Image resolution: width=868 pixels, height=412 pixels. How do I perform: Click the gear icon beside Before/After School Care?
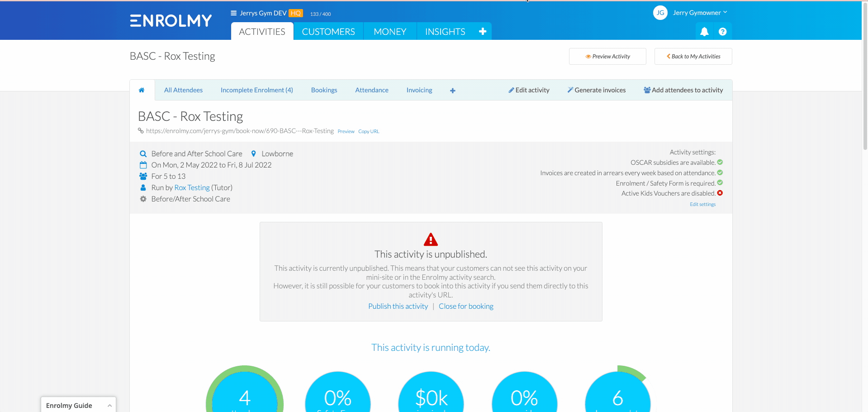coord(143,199)
